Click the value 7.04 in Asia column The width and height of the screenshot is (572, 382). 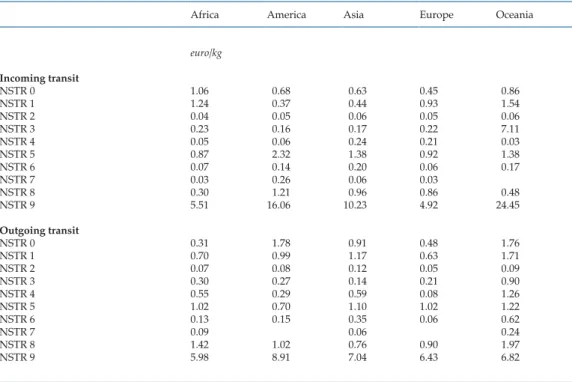point(358,357)
